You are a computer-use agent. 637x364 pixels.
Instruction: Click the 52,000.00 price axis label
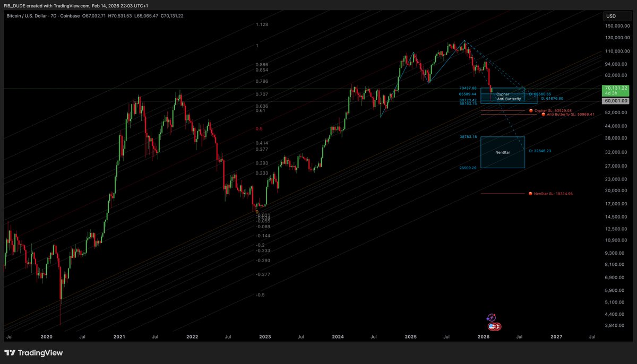pyautogui.click(x=616, y=112)
